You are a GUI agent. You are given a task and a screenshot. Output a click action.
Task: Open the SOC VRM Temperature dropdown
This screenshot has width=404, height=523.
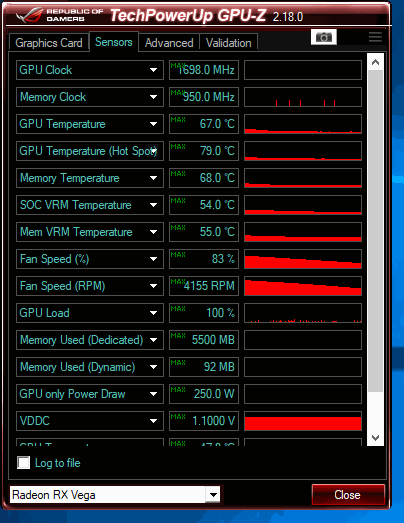coord(153,205)
